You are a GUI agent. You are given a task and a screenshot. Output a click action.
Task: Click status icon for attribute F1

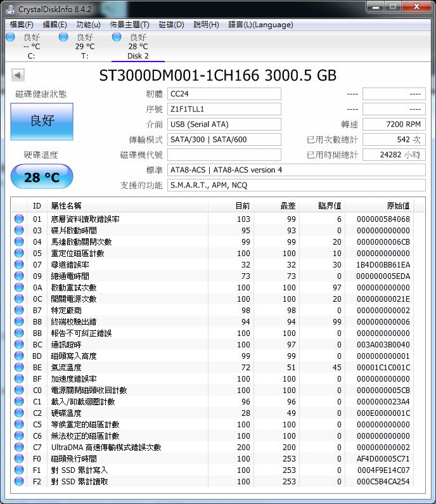pyautogui.click(x=19, y=470)
